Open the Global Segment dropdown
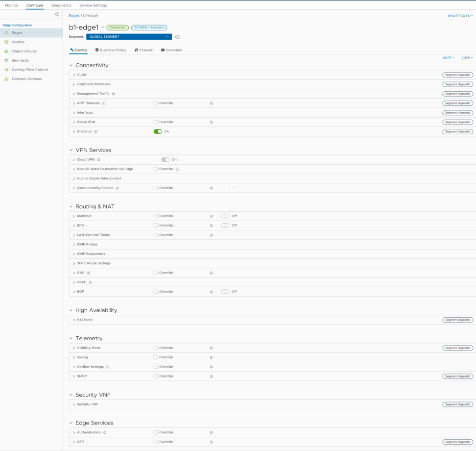Image resolution: width=476 pixels, height=451 pixels. 129,37
